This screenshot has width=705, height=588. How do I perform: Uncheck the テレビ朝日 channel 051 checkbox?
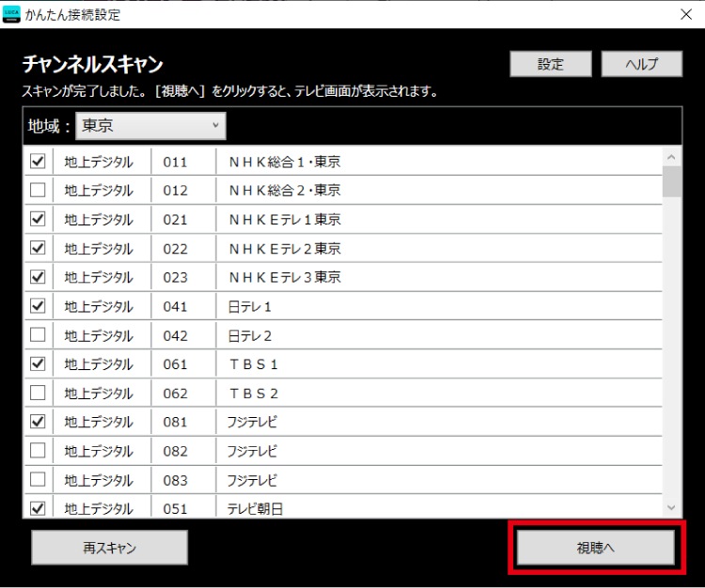(x=38, y=508)
